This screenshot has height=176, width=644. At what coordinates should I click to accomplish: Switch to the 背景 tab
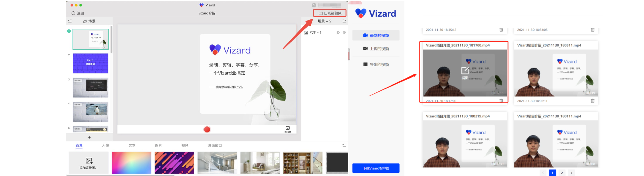(79, 146)
